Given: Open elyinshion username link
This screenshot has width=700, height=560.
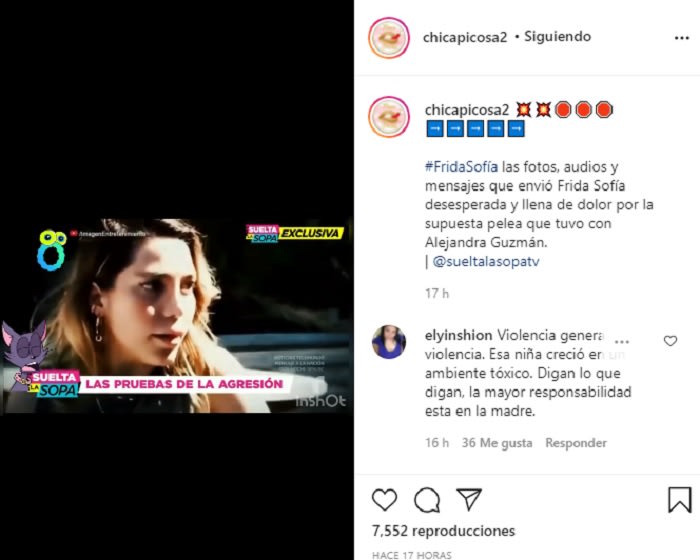Looking at the screenshot, I should 458,335.
